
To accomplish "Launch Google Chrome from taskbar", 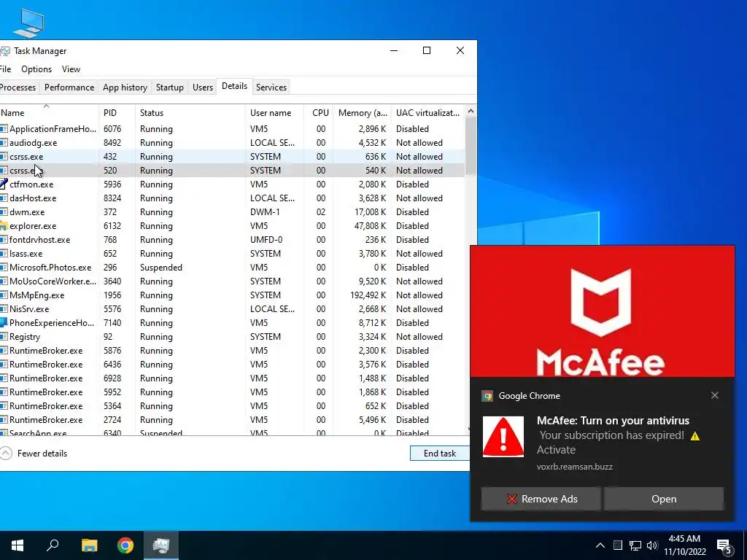I will pos(125,545).
